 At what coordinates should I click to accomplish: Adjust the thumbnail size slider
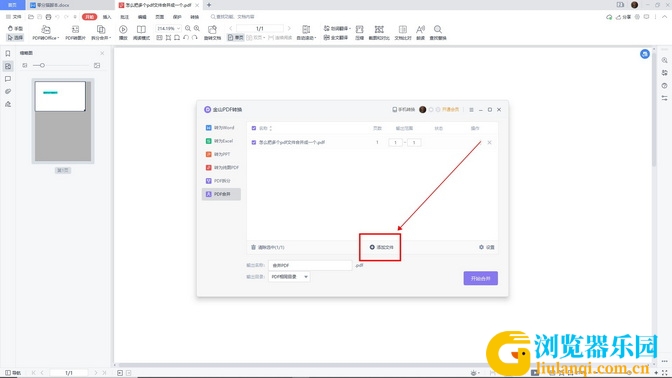point(42,66)
